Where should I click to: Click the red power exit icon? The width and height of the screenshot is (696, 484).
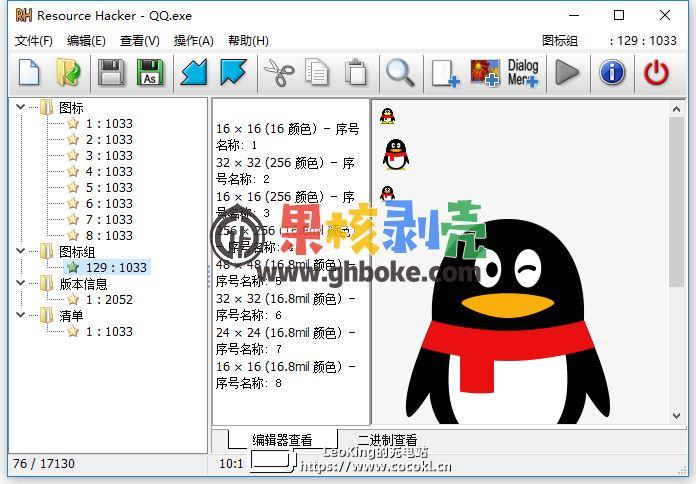(x=656, y=73)
